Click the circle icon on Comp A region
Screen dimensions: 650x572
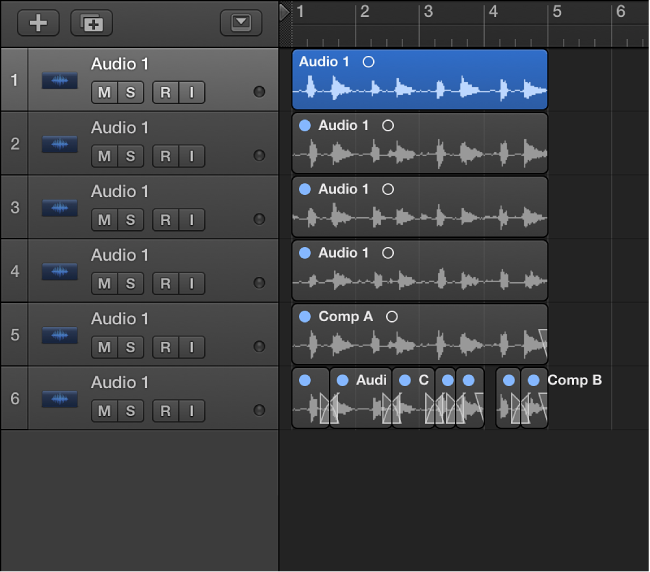[392, 317]
